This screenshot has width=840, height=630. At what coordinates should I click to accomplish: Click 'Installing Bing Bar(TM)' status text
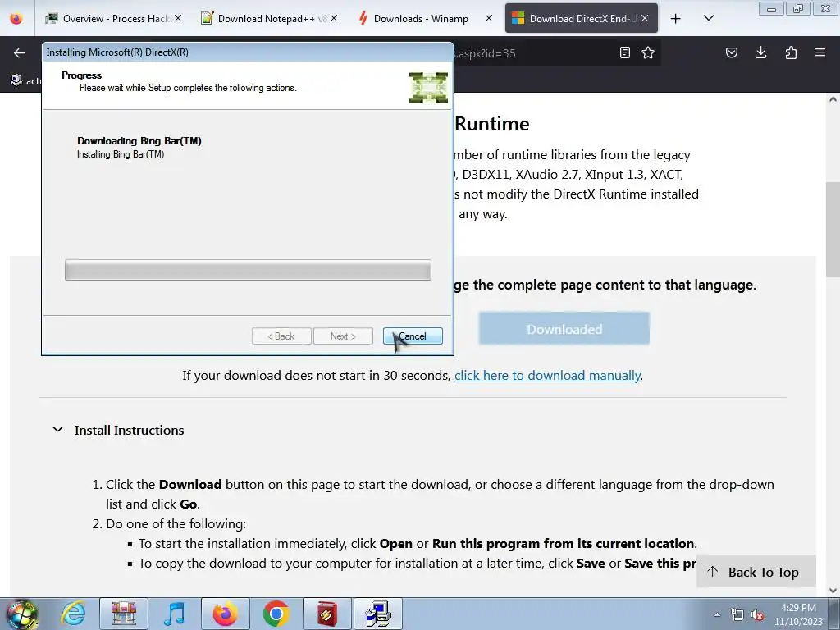[121, 154]
